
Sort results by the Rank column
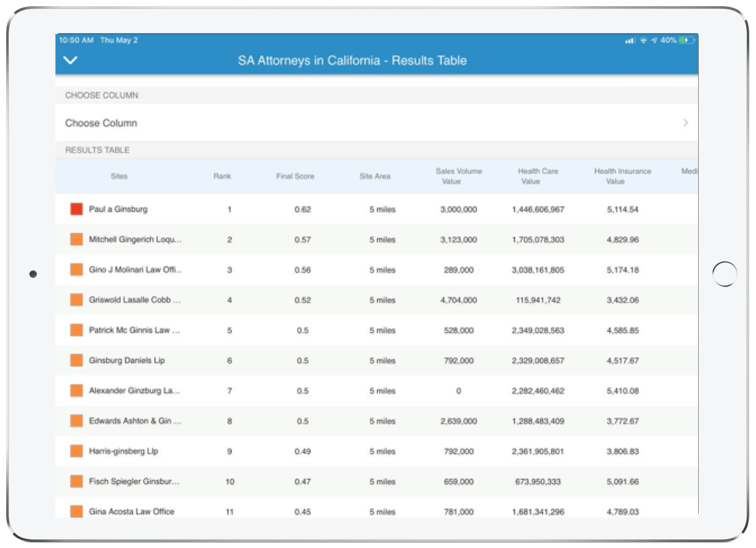tap(222, 176)
